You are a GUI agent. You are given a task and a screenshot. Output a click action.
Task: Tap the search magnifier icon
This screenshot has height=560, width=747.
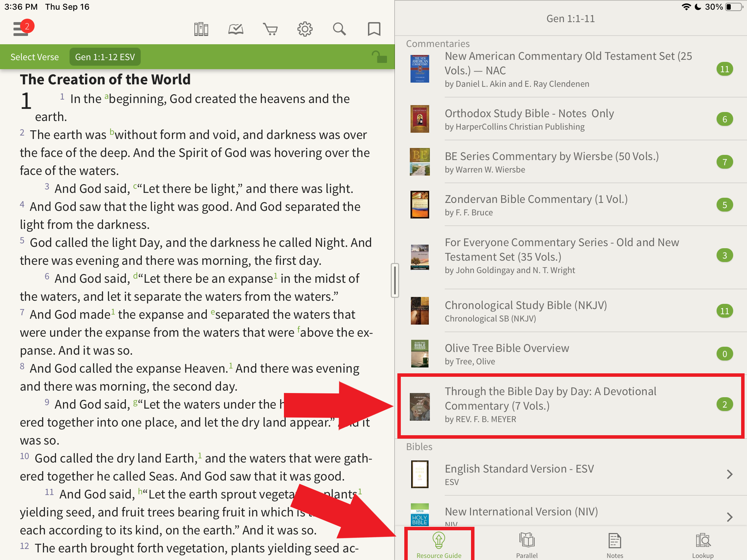click(x=339, y=29)
